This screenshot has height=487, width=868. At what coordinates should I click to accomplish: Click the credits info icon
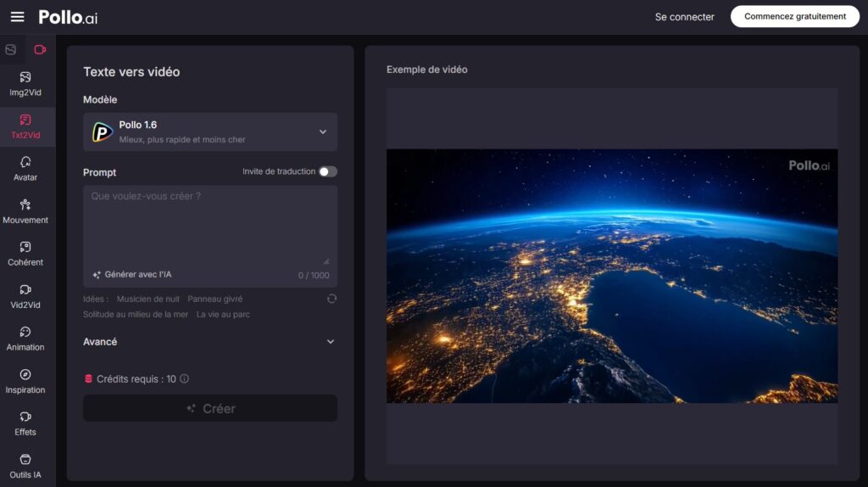click(184, 378)
